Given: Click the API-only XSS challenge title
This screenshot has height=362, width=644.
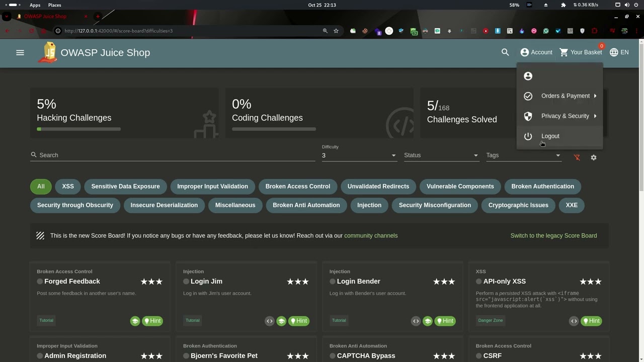Looking at the screenshot, I should (504, 281).
